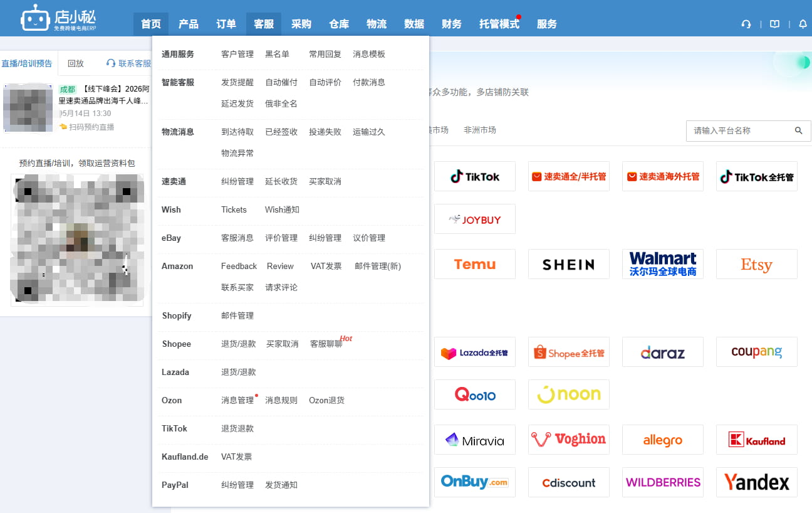Screen dimensions: 812x513
Task: Pick the Qoo10 platform card
Action: pos(475,394)
